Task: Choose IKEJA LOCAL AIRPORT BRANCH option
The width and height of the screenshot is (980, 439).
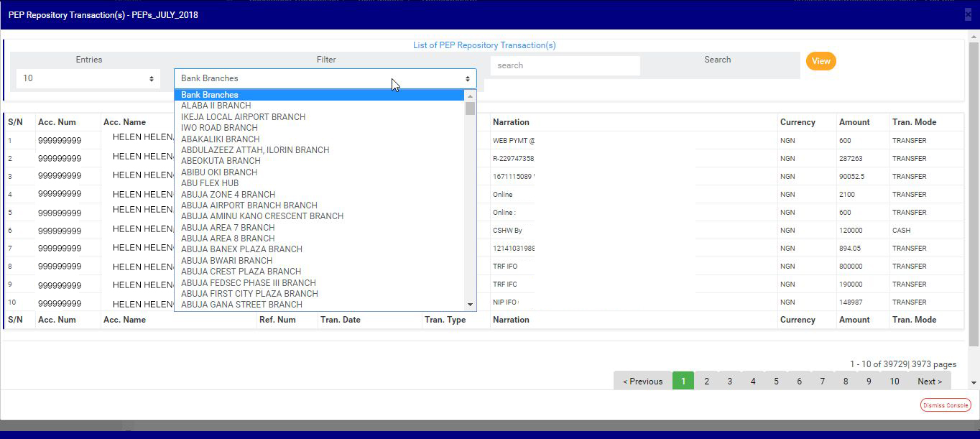Action: coord(243,116)
